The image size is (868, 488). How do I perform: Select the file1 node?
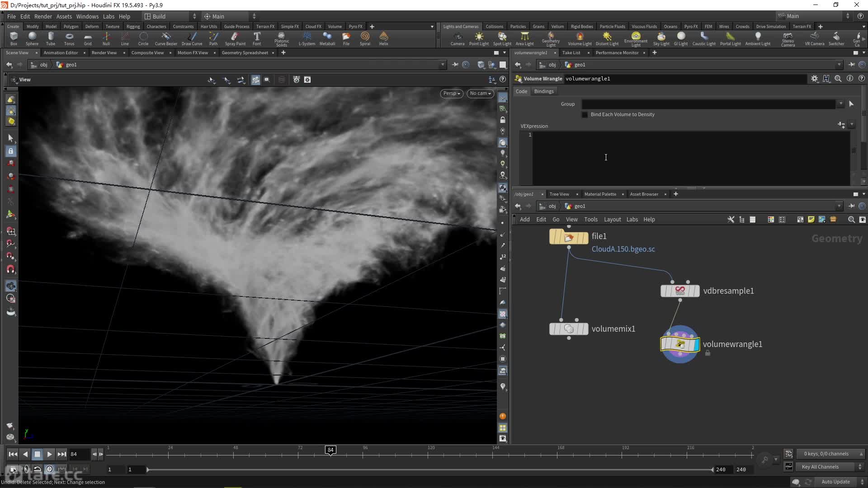click(x=569, y=237)
